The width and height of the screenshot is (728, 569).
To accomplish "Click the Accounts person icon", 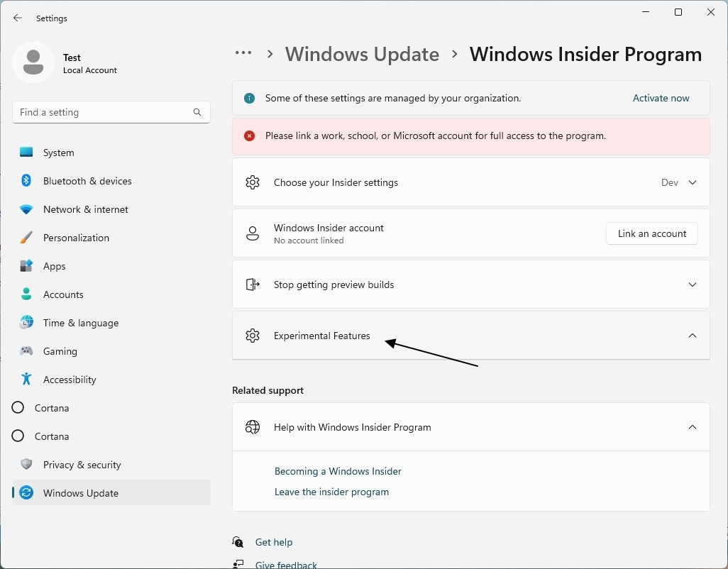I will tap(26, 294).
